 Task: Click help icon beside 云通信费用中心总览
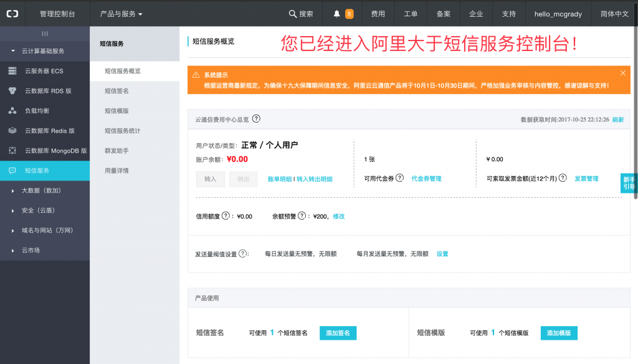(x=256, y=119)
